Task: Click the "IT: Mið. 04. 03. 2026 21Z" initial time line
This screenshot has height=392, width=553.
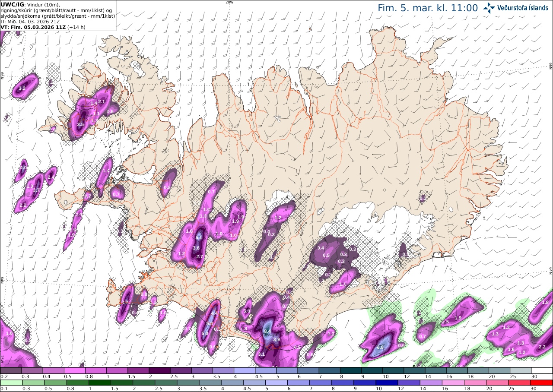Action: coord(30,21)
